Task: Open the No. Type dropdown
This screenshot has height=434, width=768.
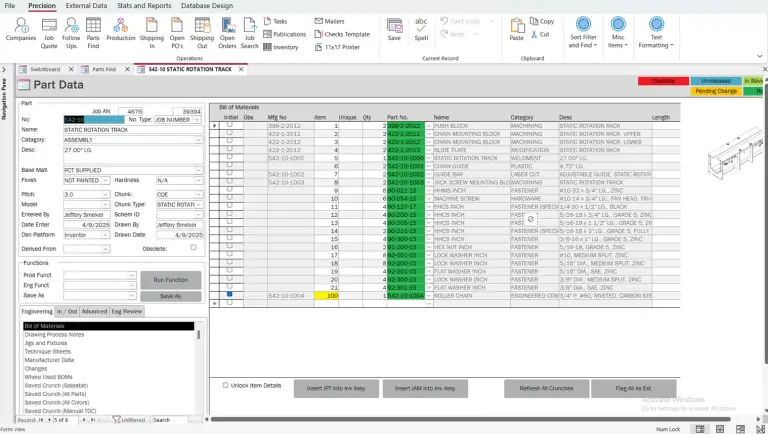Action: 197,120
